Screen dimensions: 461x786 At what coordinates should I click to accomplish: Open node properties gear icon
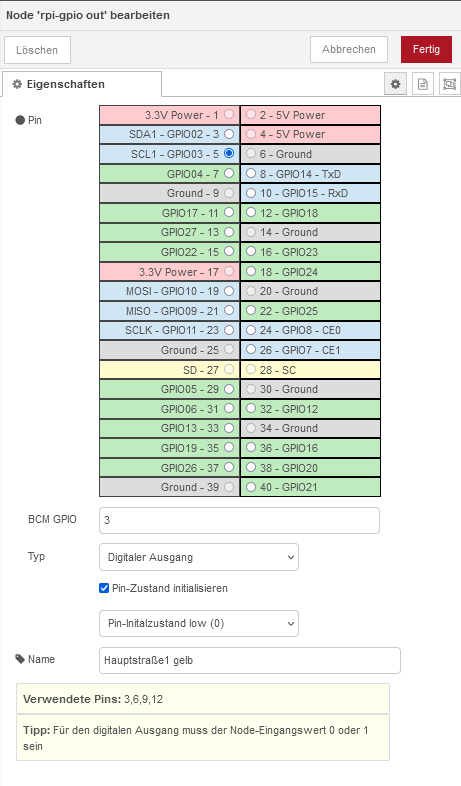(395, 84)
